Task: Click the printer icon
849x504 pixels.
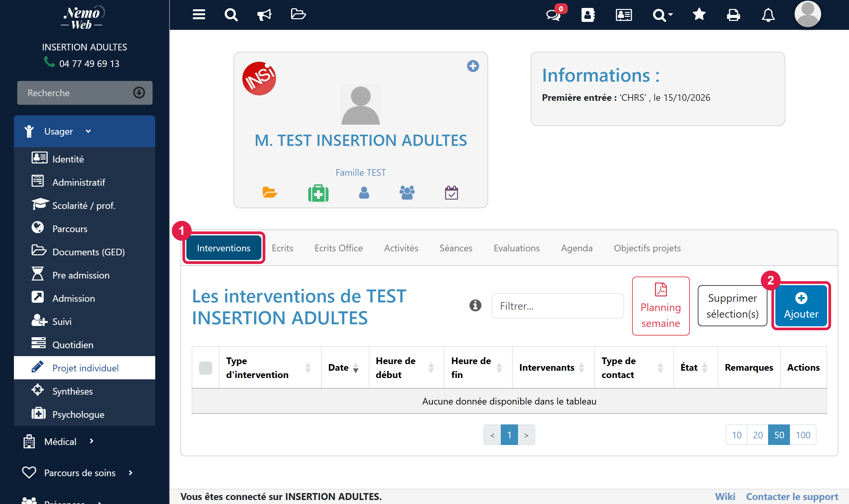Action: tap(733, 15)
